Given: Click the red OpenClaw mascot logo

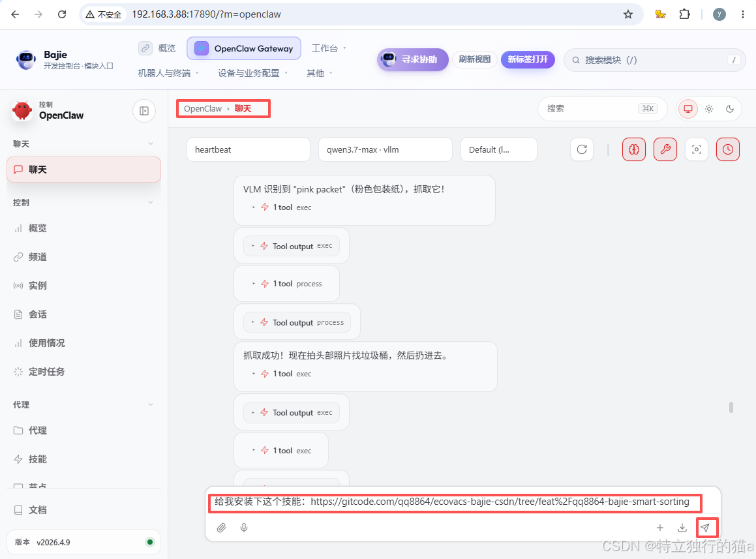Looking at the screenshot, I should point(22,110).
